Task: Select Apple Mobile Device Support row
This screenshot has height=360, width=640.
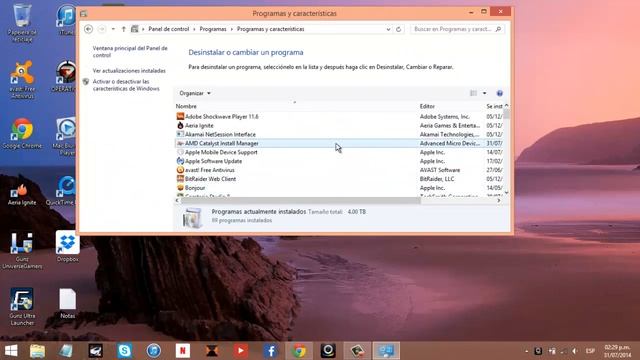Action: [x=339, y=152]
